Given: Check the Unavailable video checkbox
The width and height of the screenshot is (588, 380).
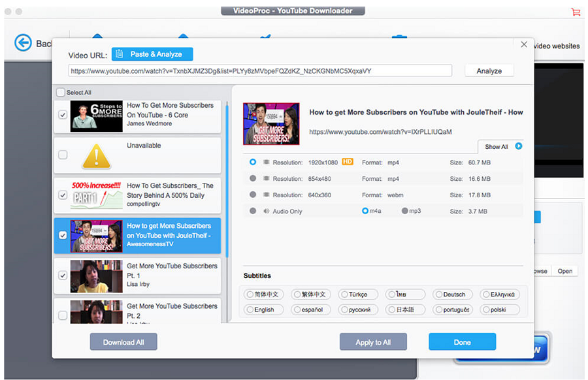Looking at the screenshot, I should pos(63,154).
